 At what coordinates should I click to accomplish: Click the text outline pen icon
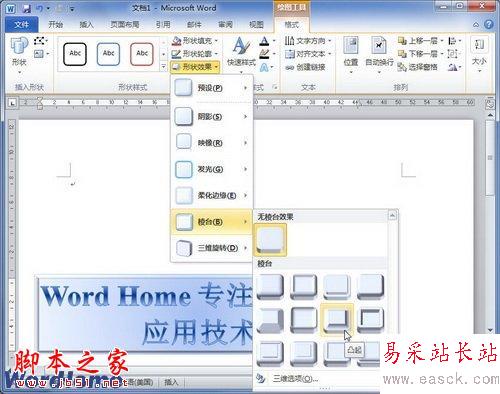(x=264, y=54)
